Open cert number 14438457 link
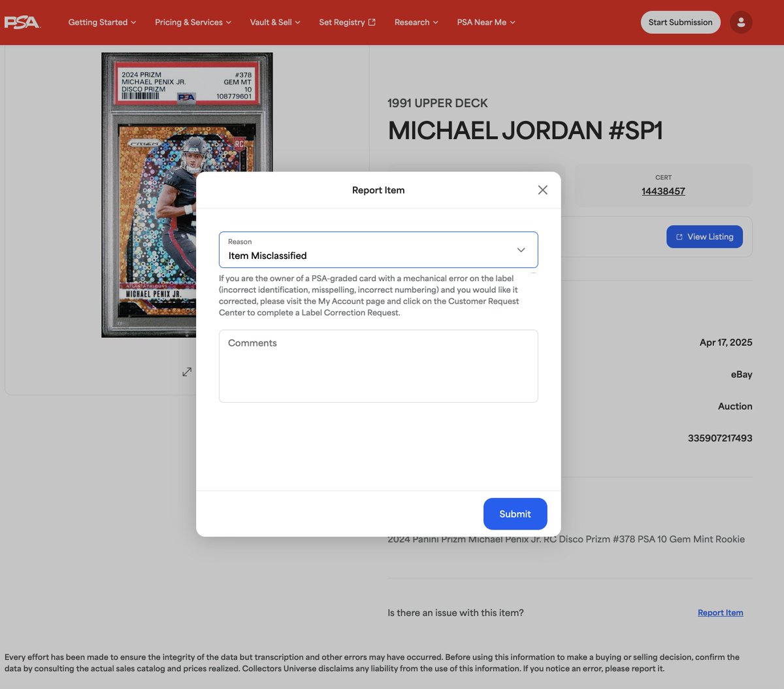The height and width of the screenshot is (689, 784). (663, 192)
